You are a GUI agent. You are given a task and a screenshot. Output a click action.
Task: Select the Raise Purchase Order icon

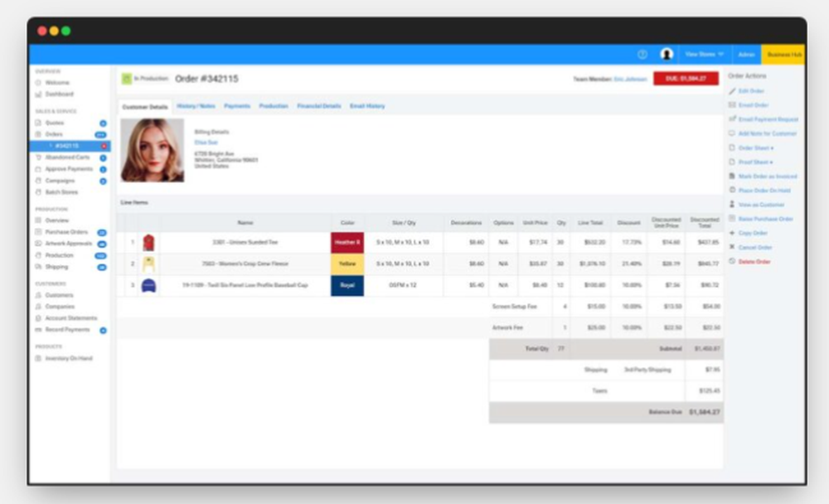point(732,218)
